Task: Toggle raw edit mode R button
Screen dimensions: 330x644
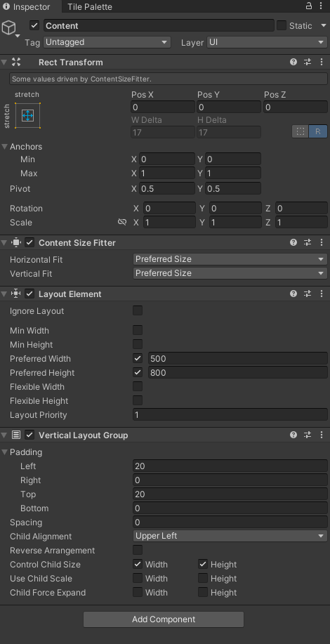Action: [318, 131]
